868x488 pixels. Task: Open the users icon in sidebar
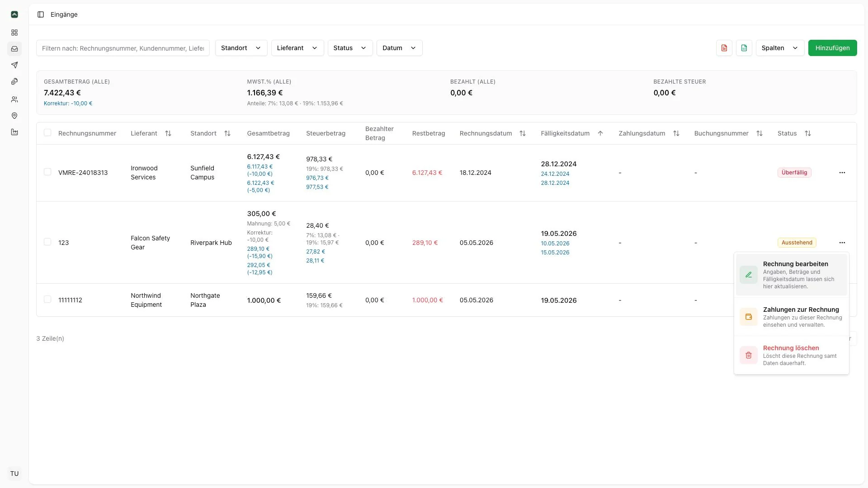pos(14,99)
